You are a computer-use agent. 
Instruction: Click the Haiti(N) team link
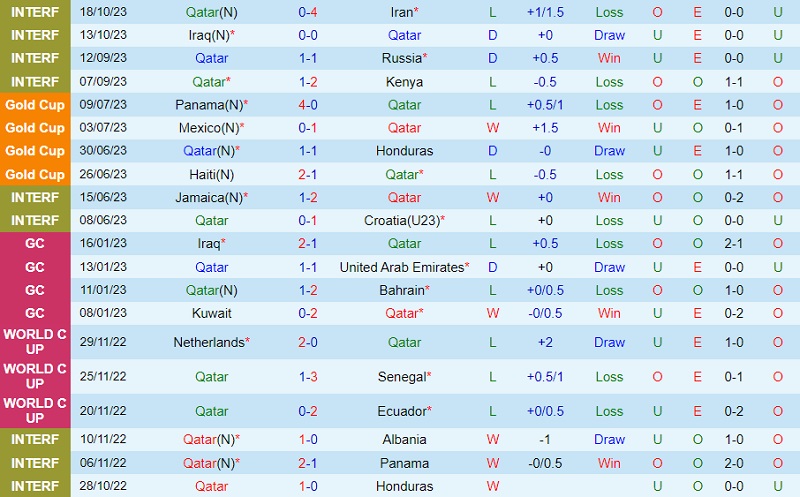(211, 174)
